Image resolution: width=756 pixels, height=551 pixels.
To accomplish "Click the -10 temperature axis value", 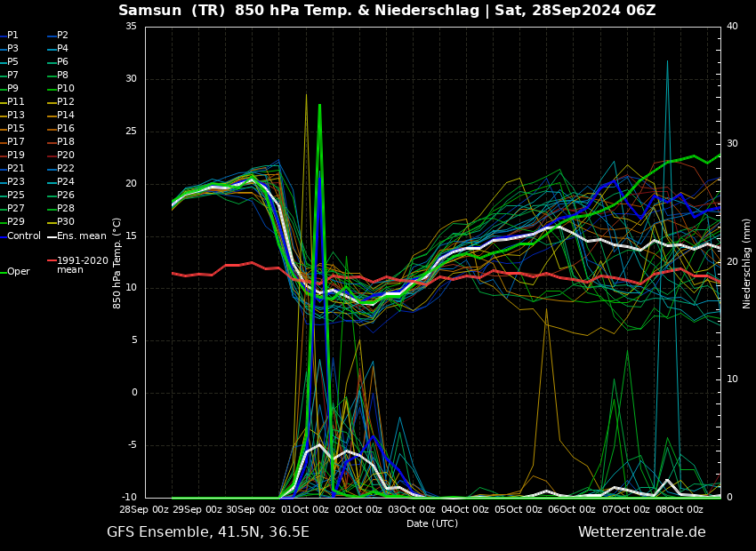I will point(128,497).
